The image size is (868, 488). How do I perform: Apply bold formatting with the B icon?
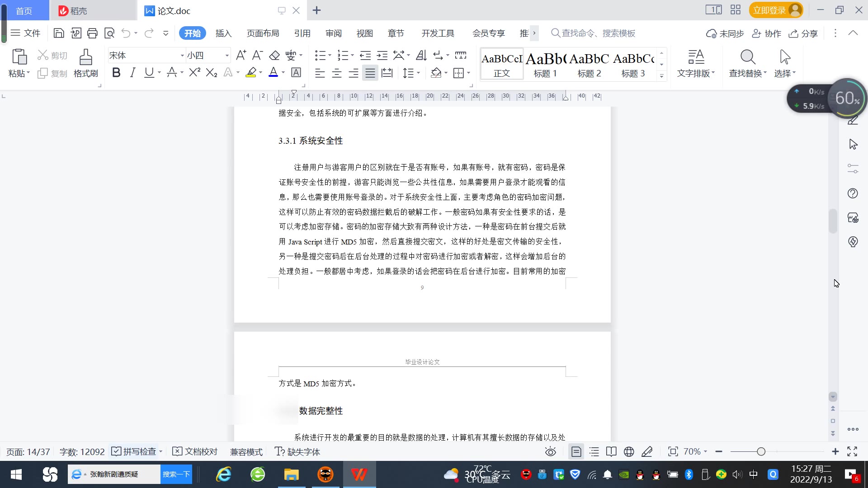click(116, 73)
